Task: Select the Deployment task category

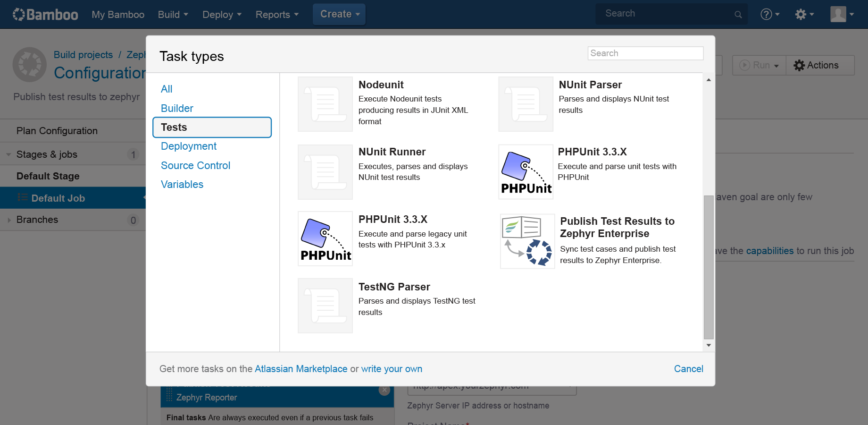Action: coord(189,146)
